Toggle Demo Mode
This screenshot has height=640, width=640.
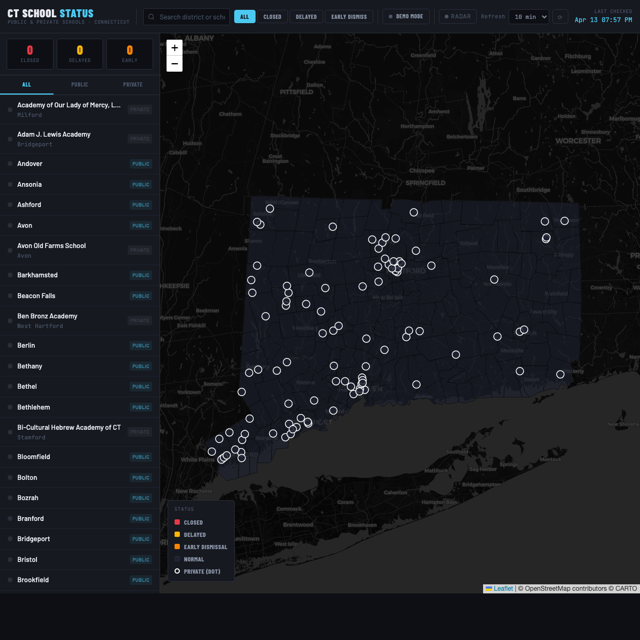coord(406,17)
